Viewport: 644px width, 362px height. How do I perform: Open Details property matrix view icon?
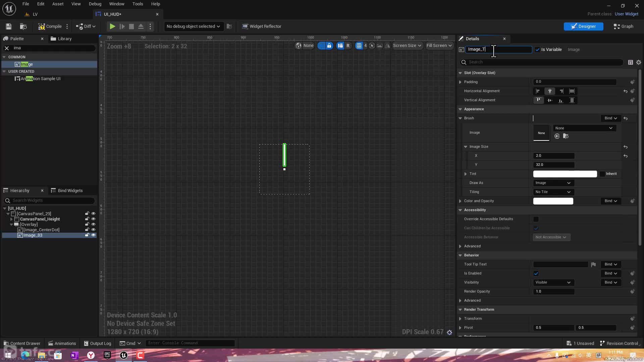(x=631, y=62)
